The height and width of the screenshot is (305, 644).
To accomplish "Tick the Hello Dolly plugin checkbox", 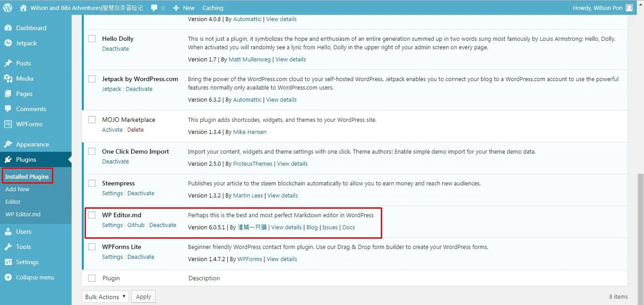I will (x=92, y=38).
